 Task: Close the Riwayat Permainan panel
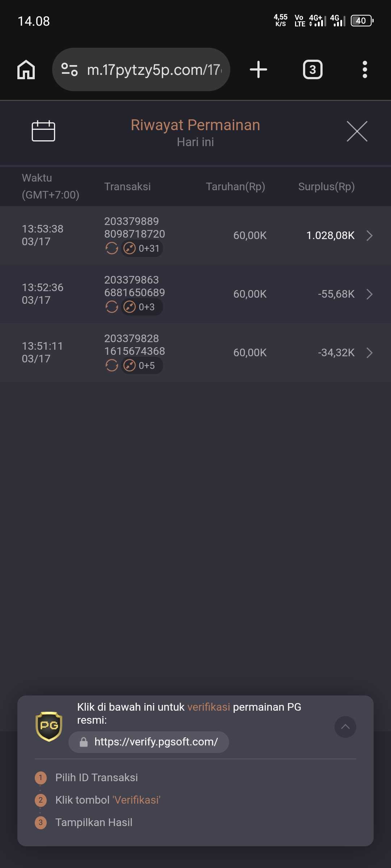tap(357, 131)
